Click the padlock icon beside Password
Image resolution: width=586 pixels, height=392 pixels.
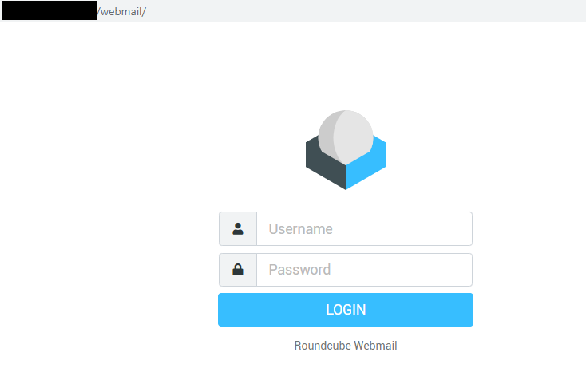pos(238,270)
